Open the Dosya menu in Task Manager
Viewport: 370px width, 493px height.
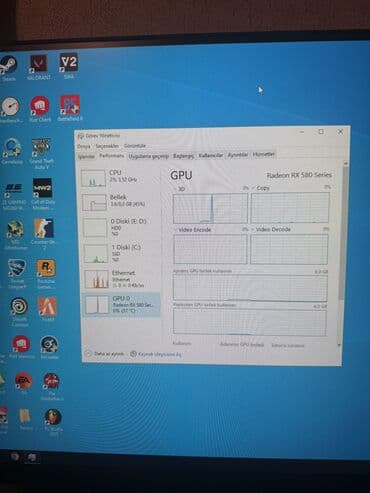(x=84, y=146)
